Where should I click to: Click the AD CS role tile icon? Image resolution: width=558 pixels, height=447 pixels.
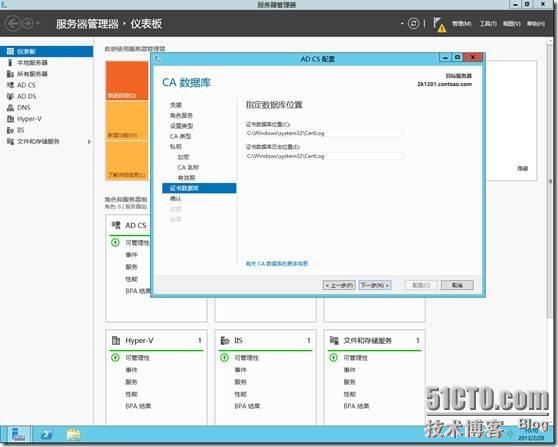pos(116,225)
